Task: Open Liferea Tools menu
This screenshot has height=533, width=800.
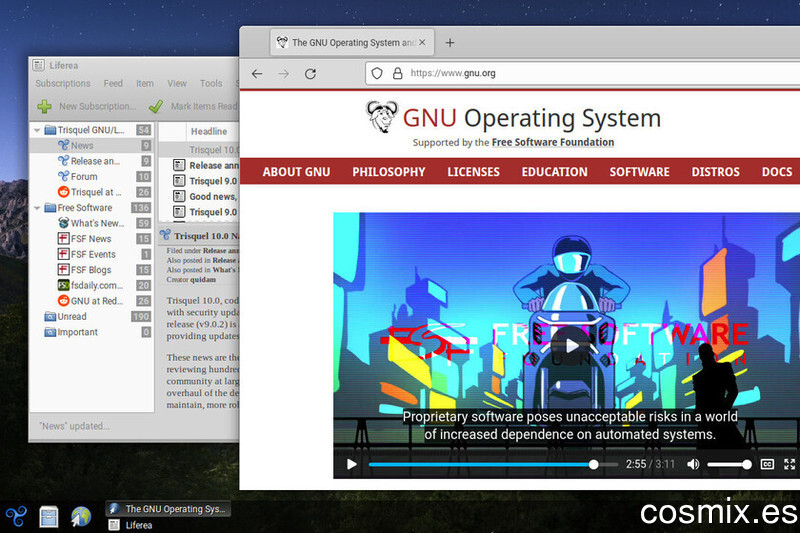Action: point(211,83)
